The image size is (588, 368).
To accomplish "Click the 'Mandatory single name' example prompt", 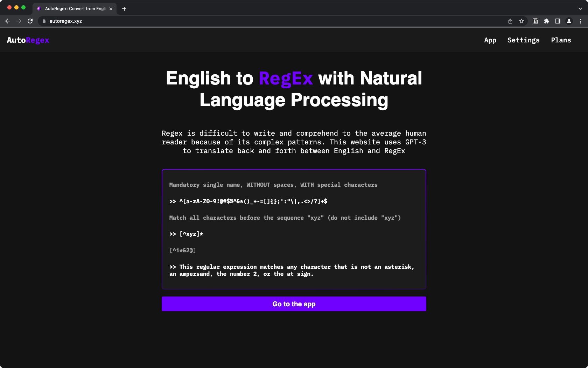I will tap(273, 185).
